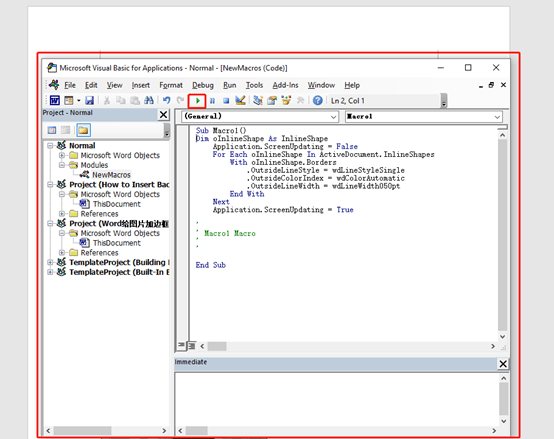This screenshot has height=439, width=554.
Task: Select ThisDocument under How to Insert project
Action: [x=117, y=204]
